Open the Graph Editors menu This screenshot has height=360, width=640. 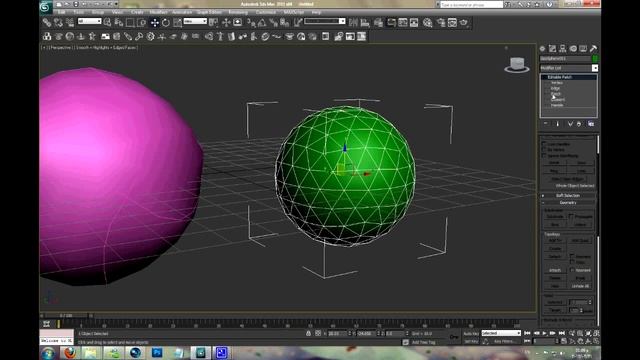pyautogui.click(x=209, y=12)
